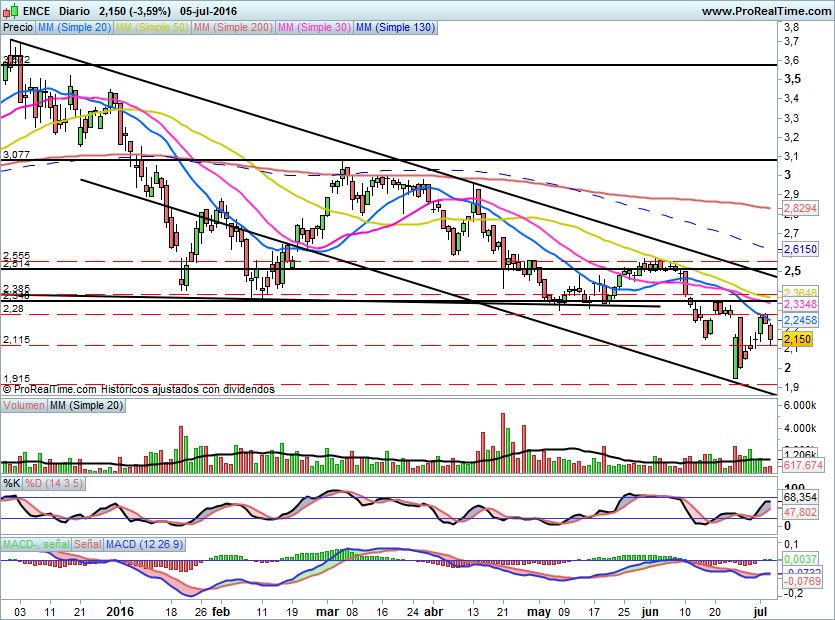
Task: Select the MM (Simple 200) red indicator label
Action: pos(233,27)
